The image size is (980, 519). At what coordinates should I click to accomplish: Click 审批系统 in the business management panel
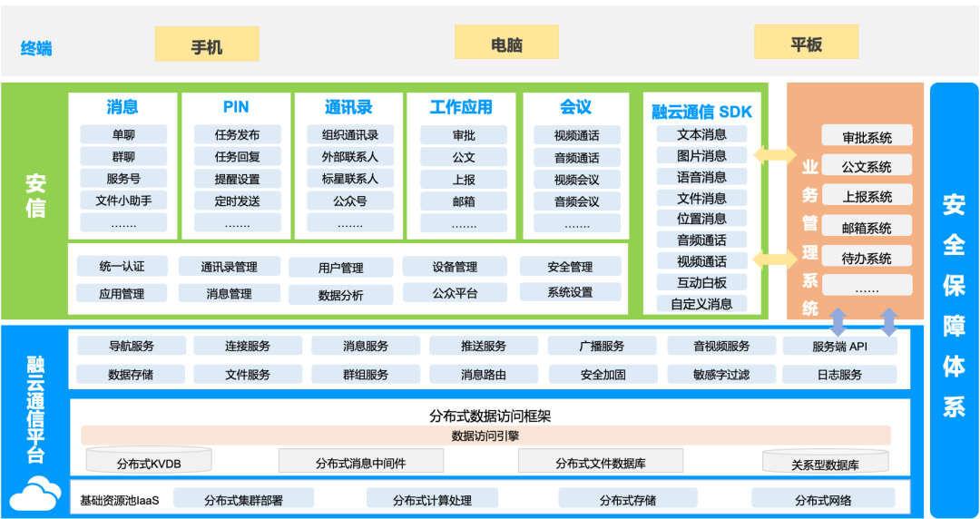(867, 137)
